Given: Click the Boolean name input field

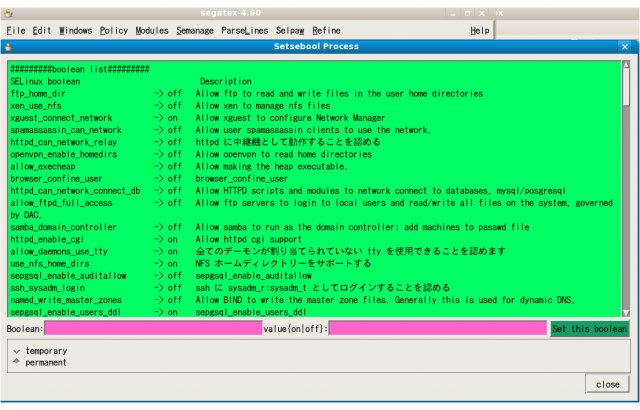Looking at the screenshot, I should point(152,328).
